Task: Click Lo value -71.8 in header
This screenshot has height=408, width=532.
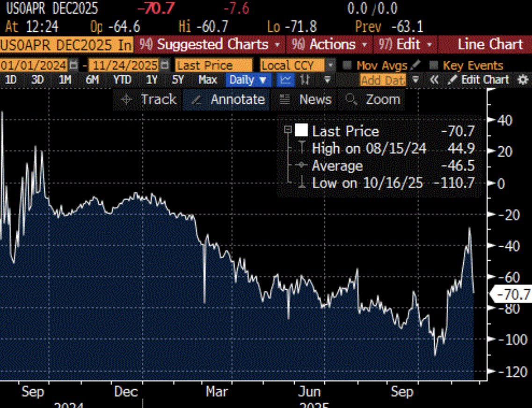Action: tap(301, 27)
